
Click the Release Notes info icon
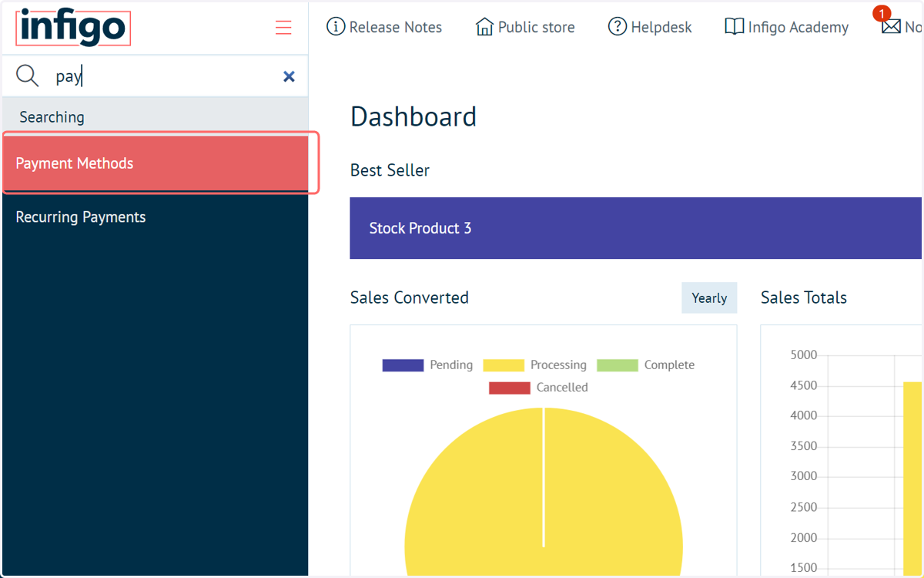click(336, 27)
